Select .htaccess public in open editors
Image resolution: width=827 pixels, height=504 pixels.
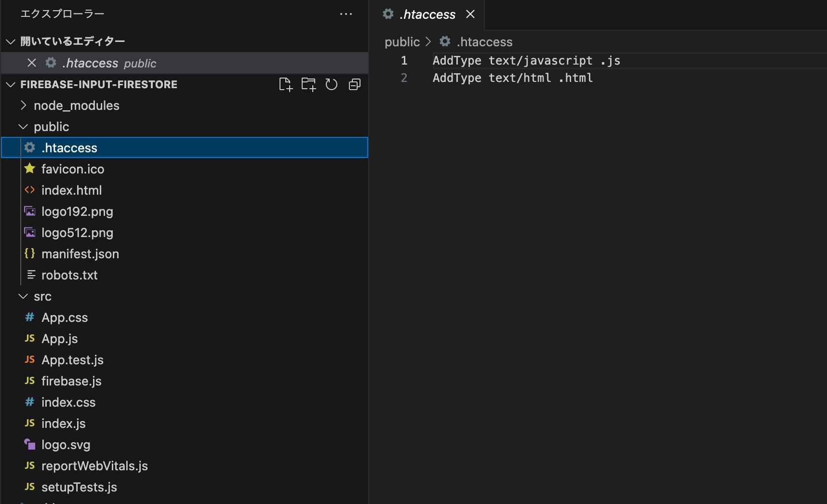click(185, 63)
